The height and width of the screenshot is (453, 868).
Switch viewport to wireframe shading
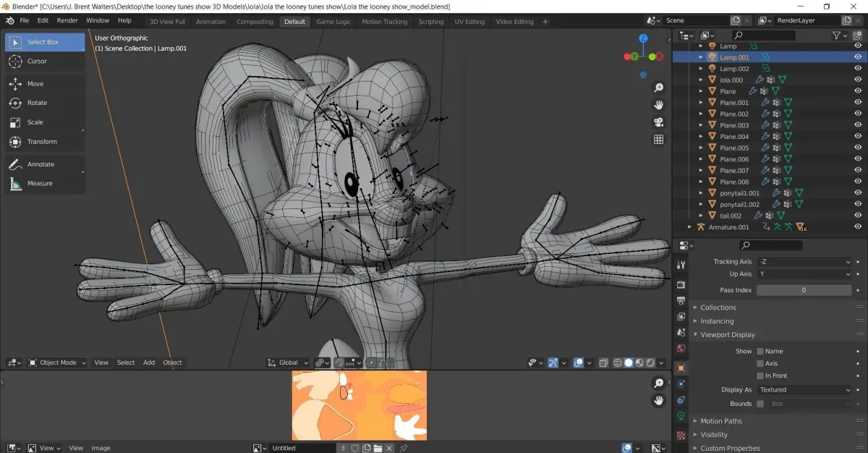tap(618, 363)
